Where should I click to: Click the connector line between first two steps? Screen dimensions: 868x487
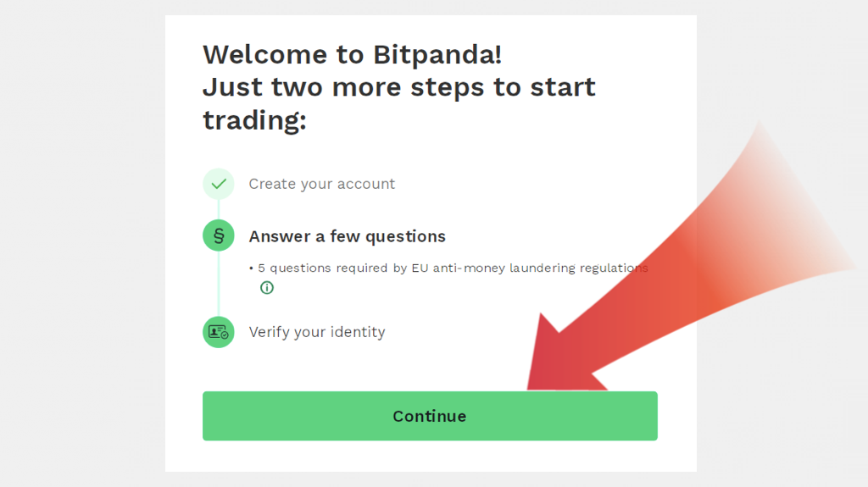point(219,209)
